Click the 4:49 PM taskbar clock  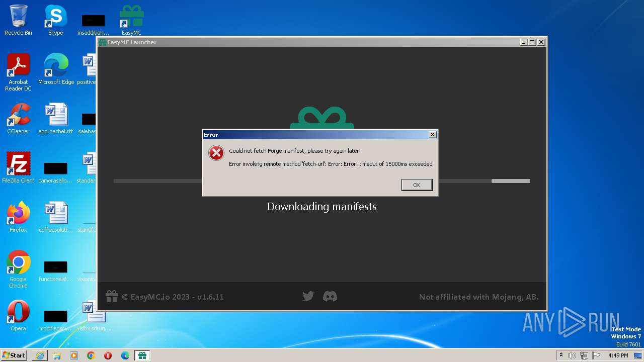(618, 355)
